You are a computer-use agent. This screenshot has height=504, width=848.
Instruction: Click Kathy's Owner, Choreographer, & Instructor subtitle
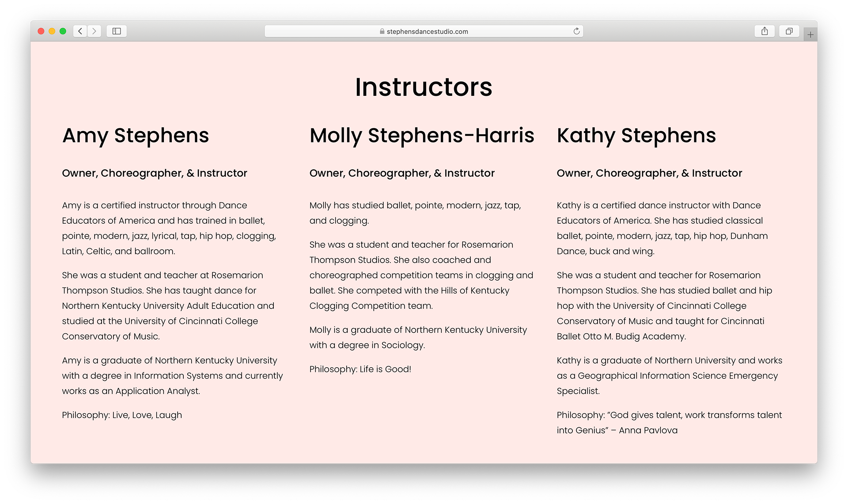pyautogui.click(x=649, y=173)
